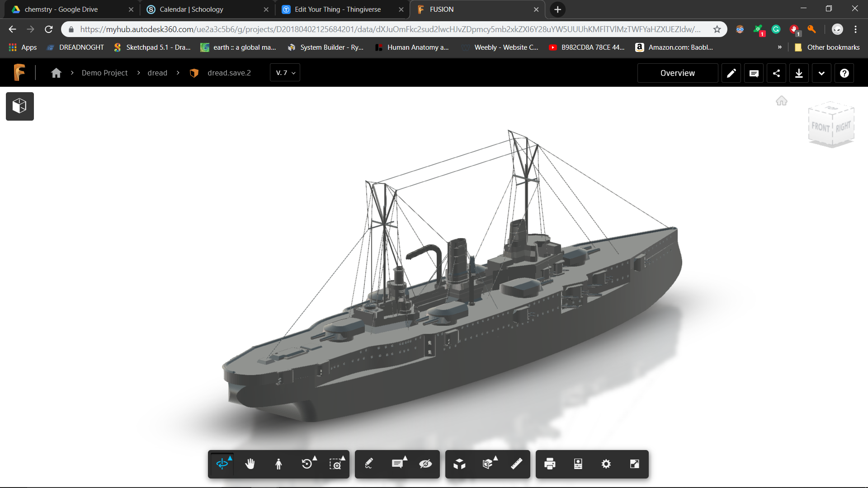
Task: Bookmark this page with star icon
Action: point(717,29)
